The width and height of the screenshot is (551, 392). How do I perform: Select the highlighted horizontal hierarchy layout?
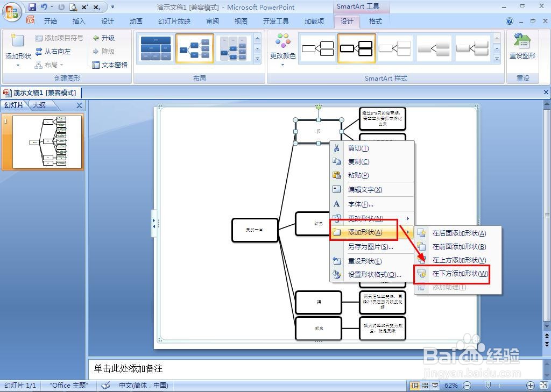tap(195, 48)
